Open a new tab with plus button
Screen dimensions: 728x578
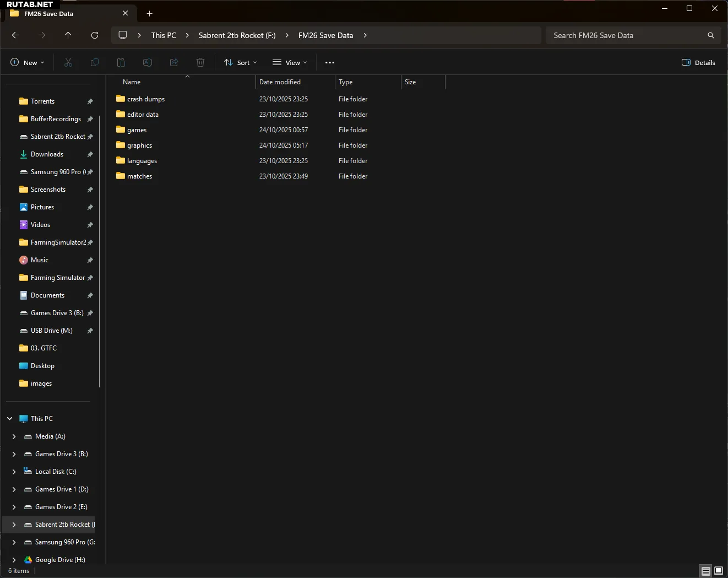pyautogui.click(x=149, y=13)
